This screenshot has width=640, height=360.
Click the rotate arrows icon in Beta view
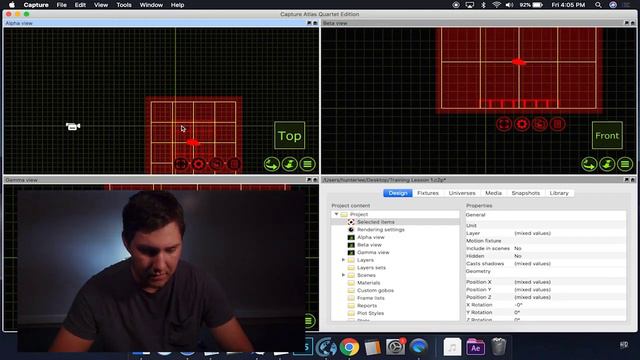click(x=589, y=164)
